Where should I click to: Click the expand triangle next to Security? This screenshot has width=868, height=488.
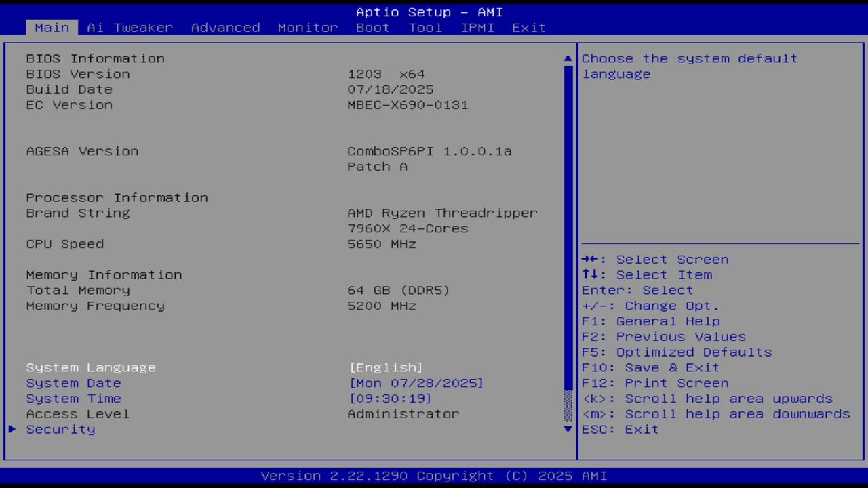coord(12,429)
